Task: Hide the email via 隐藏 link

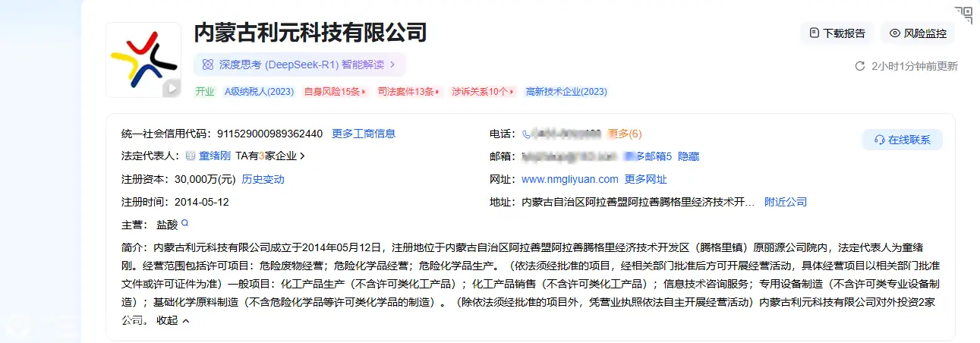Action: [689, 156]
